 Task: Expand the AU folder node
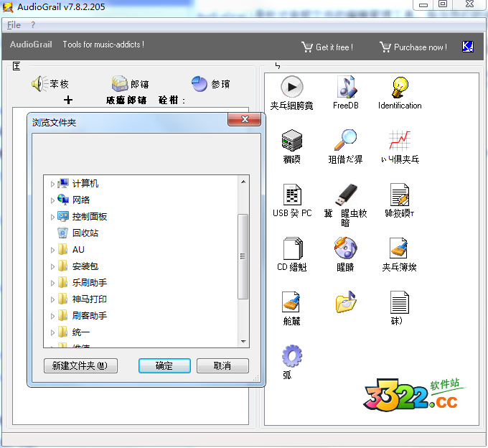point(52,250)
